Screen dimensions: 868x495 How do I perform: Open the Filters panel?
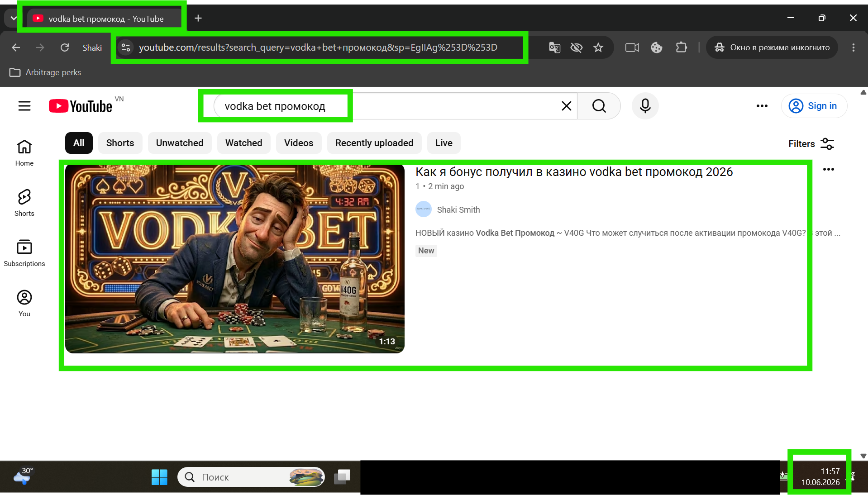point(811,144)
